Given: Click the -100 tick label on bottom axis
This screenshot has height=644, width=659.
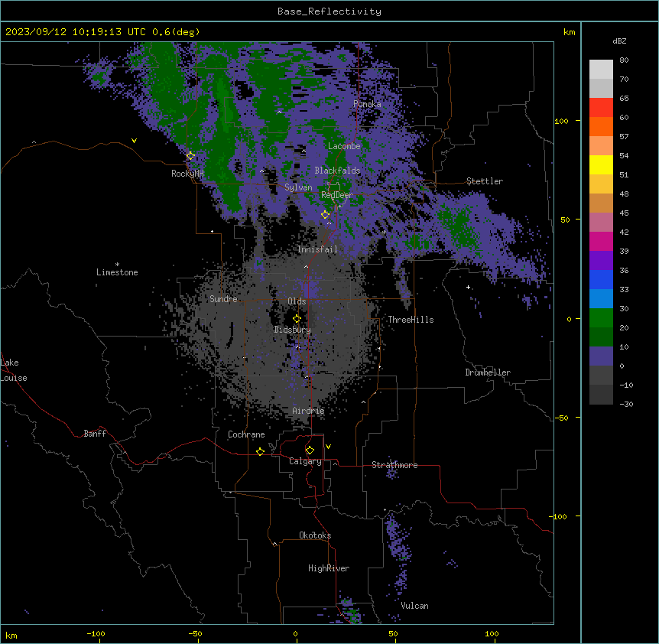Looking at the screenshot, I should [x=96, y=633].
